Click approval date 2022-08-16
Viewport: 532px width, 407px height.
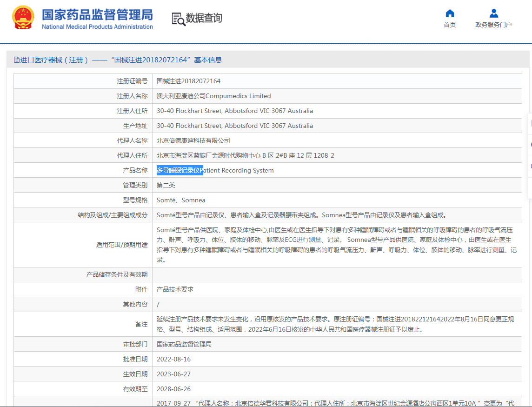(x=174, y=359)
